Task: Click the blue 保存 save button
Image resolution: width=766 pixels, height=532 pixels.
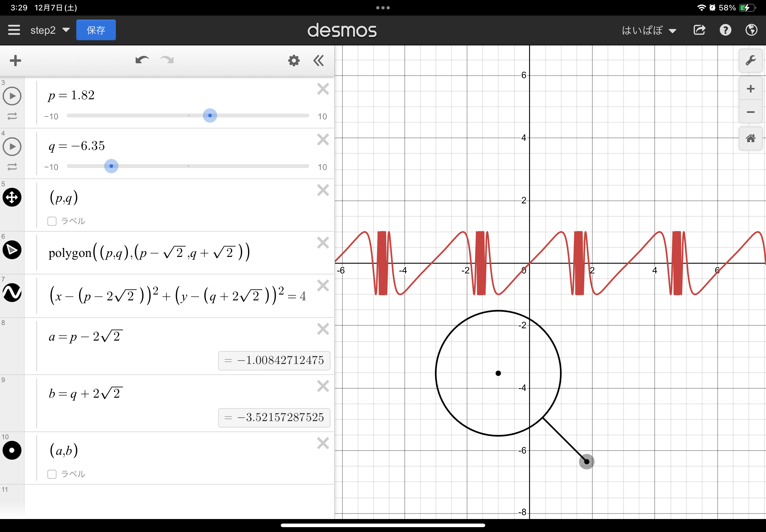Action: pos(96,30)
